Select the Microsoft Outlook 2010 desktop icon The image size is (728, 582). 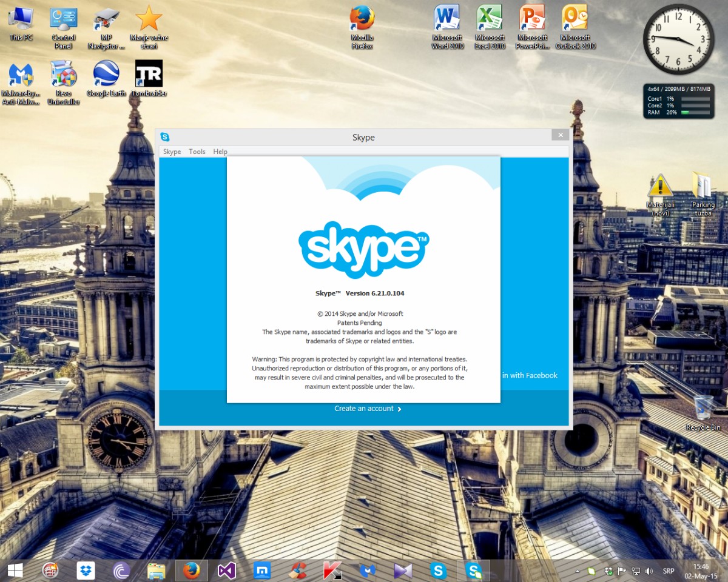coord(575,28)
